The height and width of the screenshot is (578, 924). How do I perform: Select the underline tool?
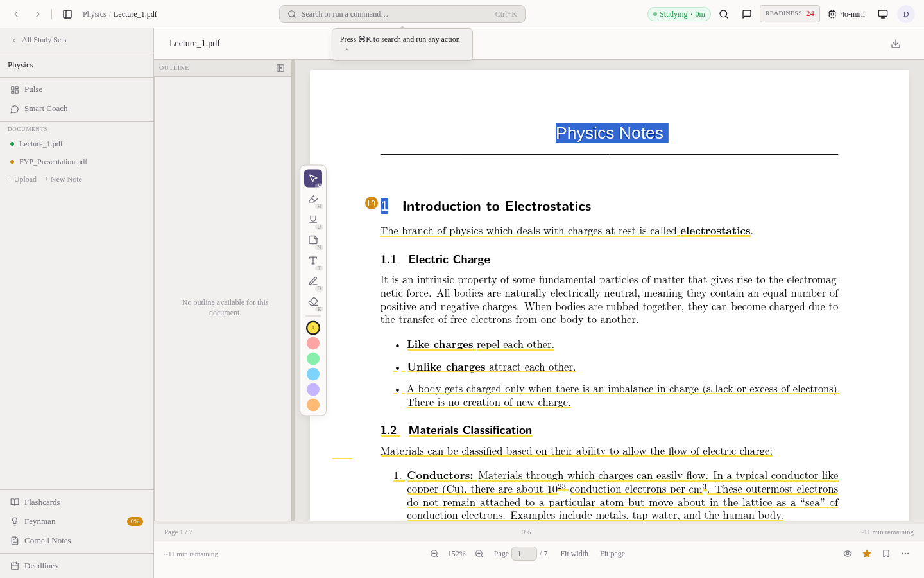[313, 220]
